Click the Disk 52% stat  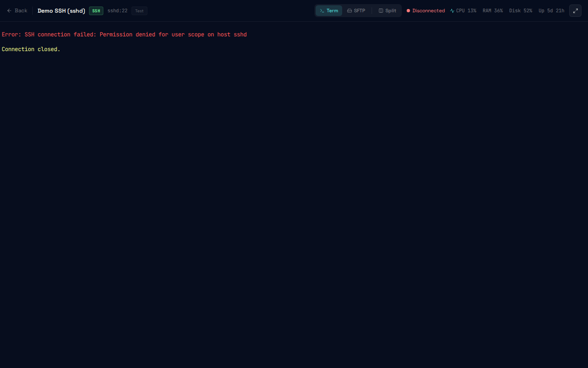tap(521, 11)
